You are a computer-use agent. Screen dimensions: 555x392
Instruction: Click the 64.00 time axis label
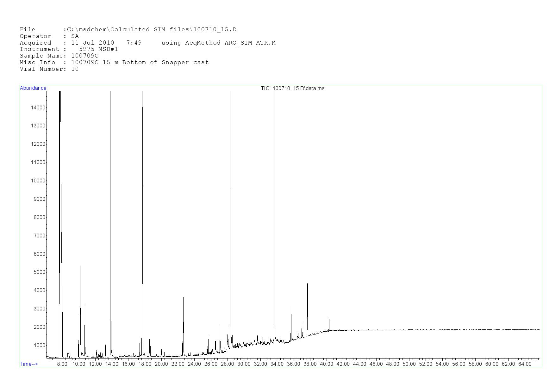pyautogui.click(x=525, y=364)
